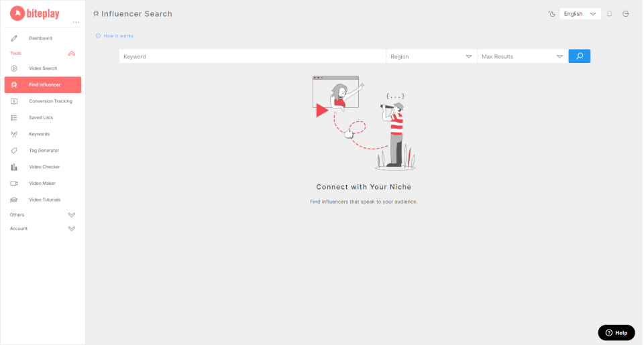Click the Influencer Search title icon
Viewport: 644px width, 345px height.
[x=96, y=13]
